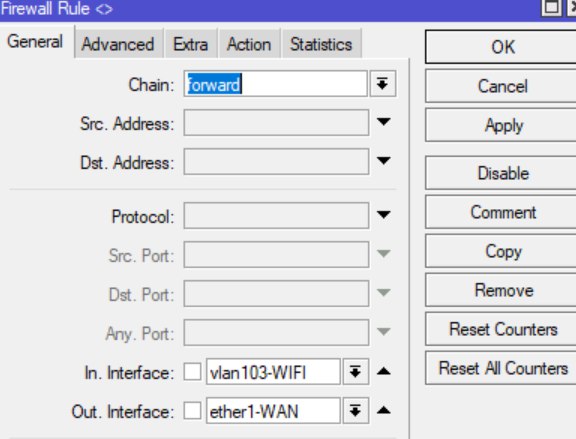Maximize the Firewall Rule window

point(551,7)
